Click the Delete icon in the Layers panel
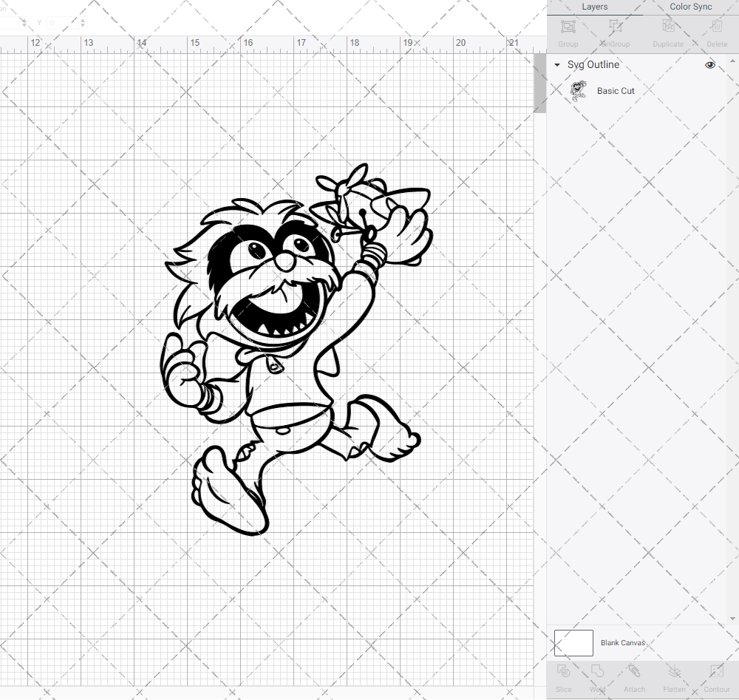 [x=716, y=31]
